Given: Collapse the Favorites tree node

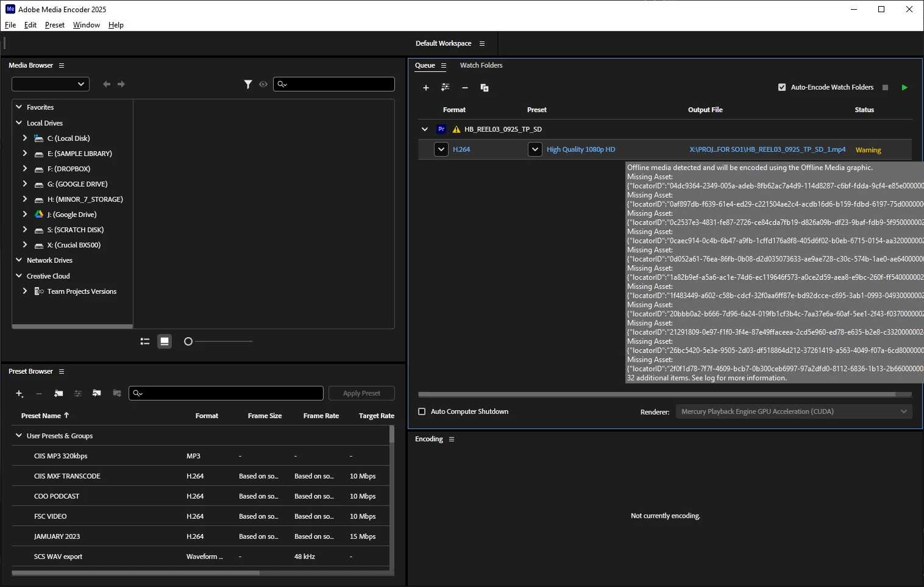Looking at the screenshot, I should click(19, 107).
